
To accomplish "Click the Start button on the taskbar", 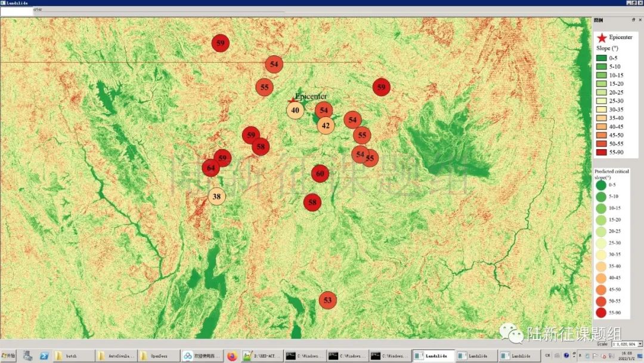I will (8, 356).
